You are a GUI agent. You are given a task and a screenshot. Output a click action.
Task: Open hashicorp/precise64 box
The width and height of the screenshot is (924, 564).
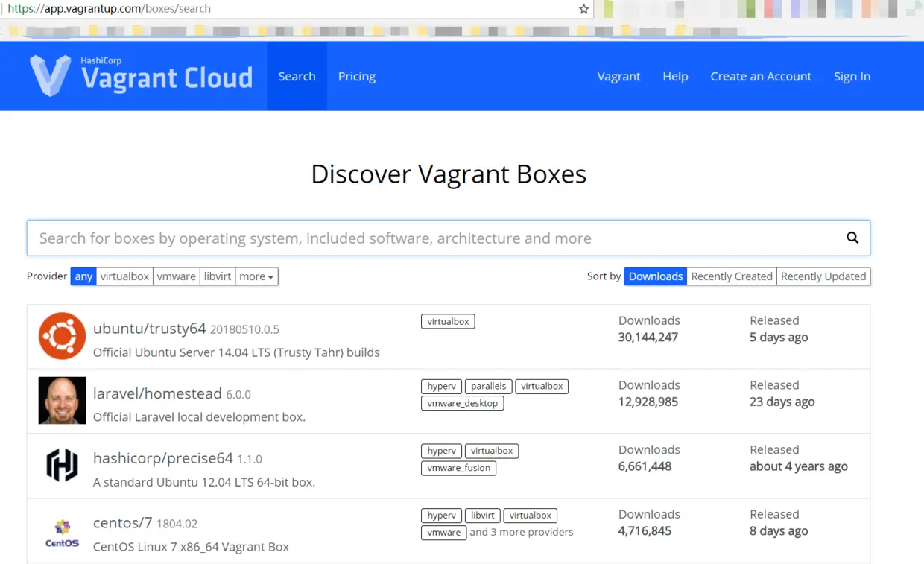(x=163, y=457)
